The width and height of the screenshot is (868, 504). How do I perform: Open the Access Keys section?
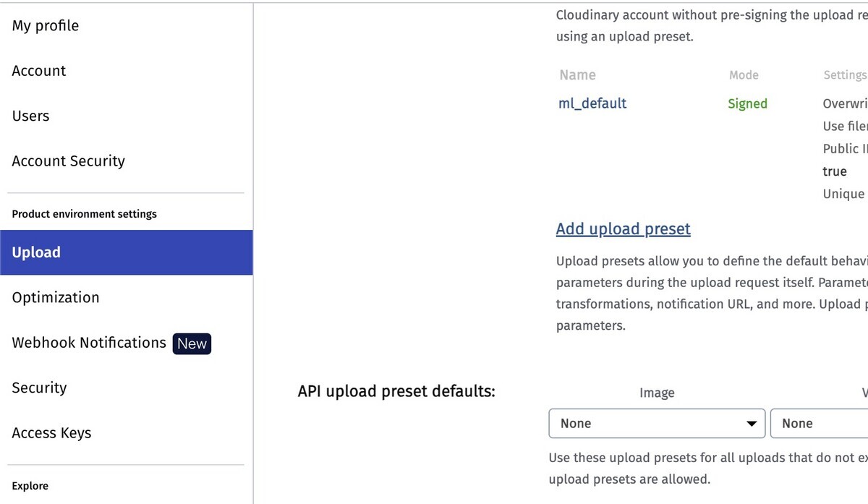[x=51, y=432]
